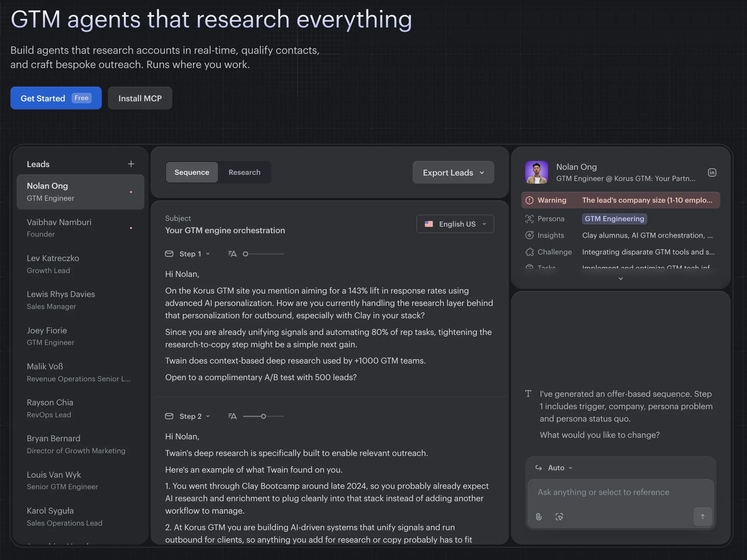Select lead Louis Van Wyk
This screenshot has height=560, width=747.
(81, 481)
